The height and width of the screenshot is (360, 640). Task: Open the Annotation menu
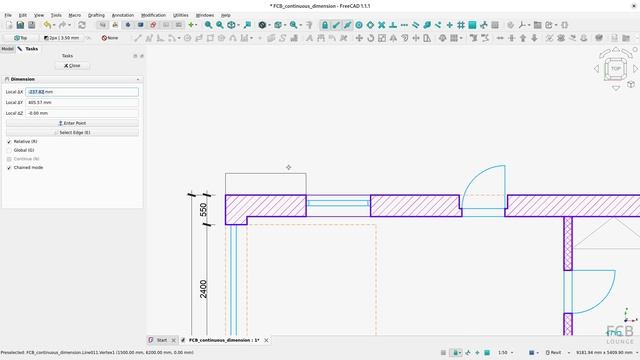tap(123, 15)
